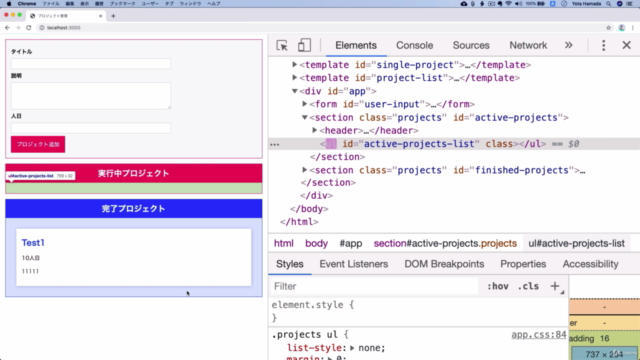This screenshot has width=640, height=360.
Task: Open the DOM Breakpoints subtab
Action: coord(444,264)
